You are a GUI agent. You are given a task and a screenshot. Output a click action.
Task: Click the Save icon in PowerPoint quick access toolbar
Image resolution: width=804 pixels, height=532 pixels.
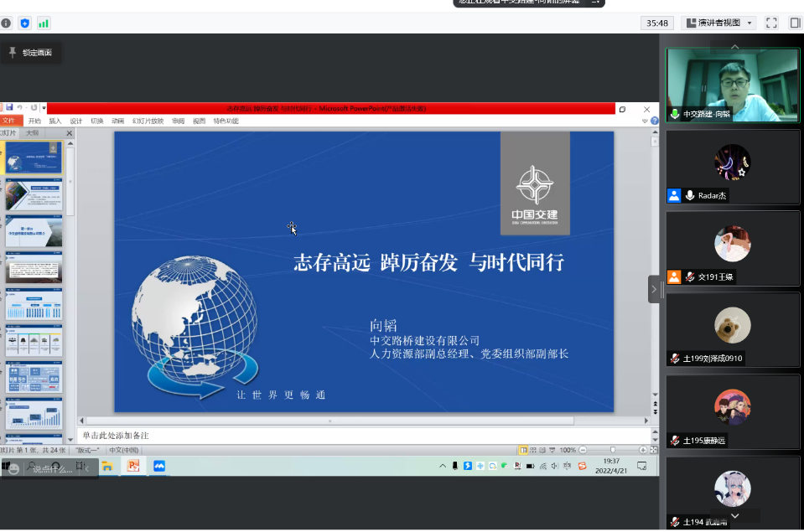point(9,108)
